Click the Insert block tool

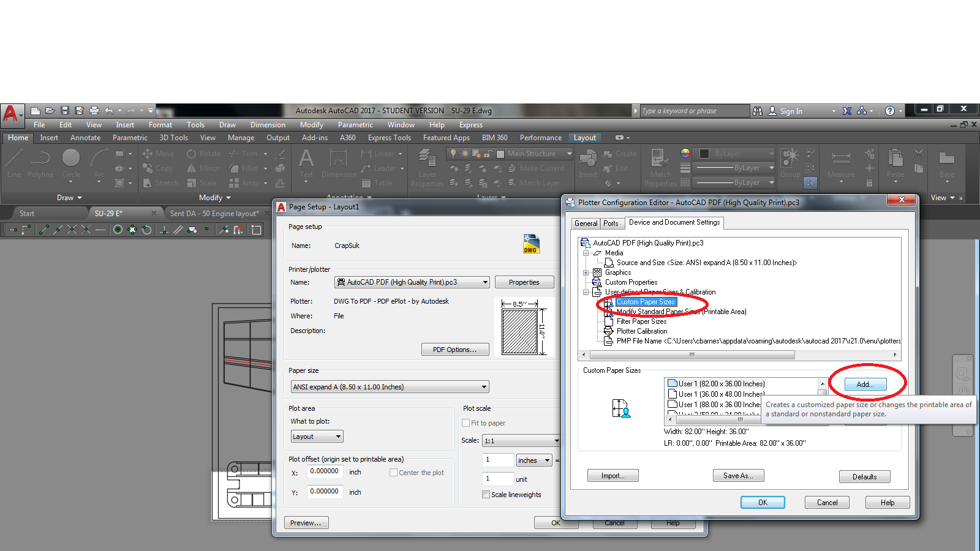[588, 163]
